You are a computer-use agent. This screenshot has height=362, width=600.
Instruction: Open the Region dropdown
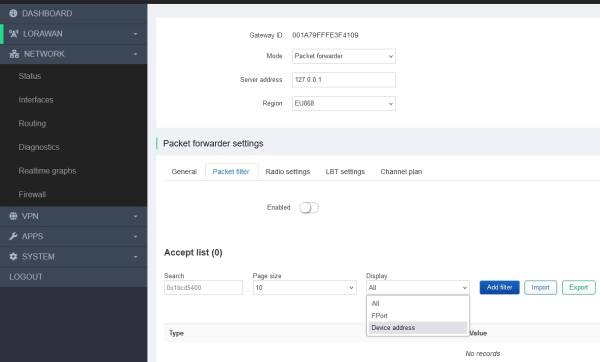(344, 103)
